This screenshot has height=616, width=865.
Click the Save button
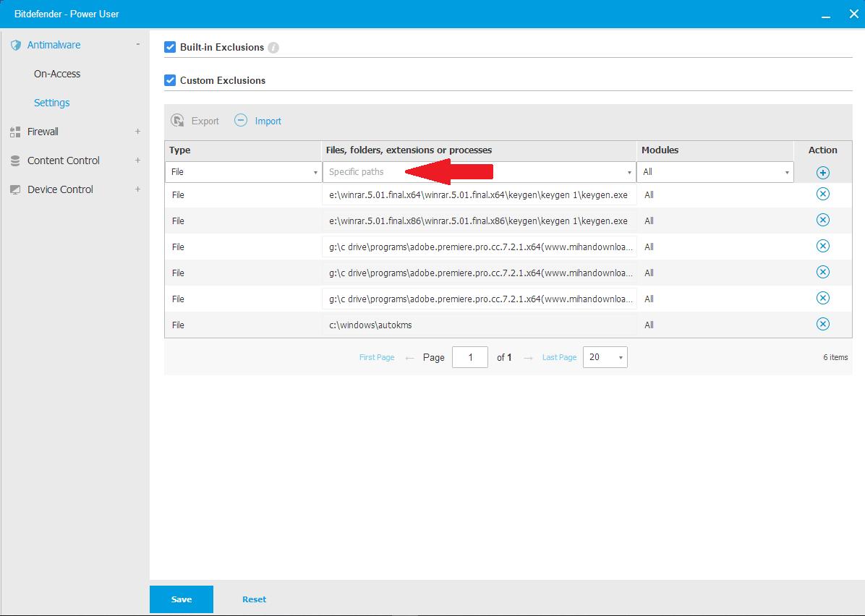[182, 599]
